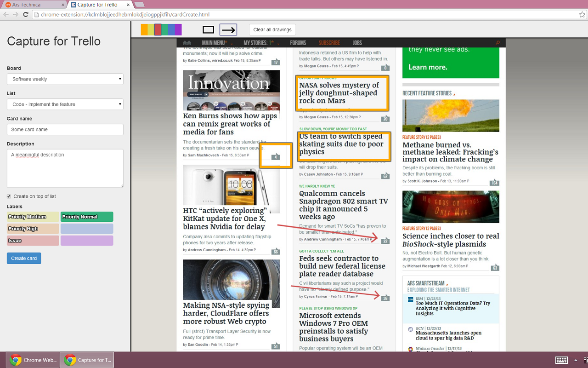
Task: Pick the yellow drawing color
Action: [151, 30]
